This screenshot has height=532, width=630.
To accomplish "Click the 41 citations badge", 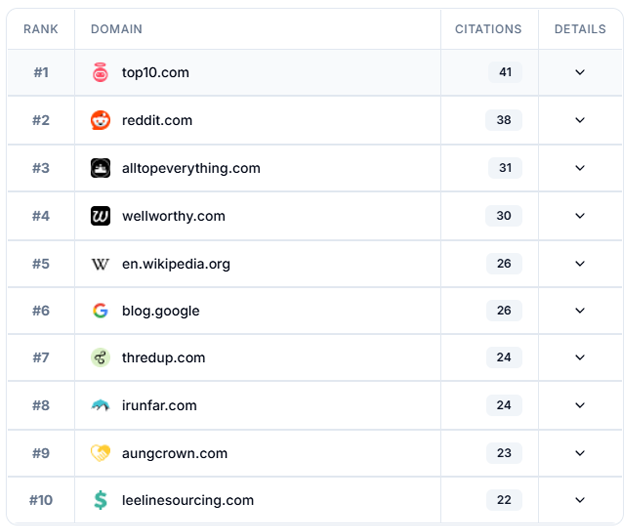I will [x=504, y=72].
